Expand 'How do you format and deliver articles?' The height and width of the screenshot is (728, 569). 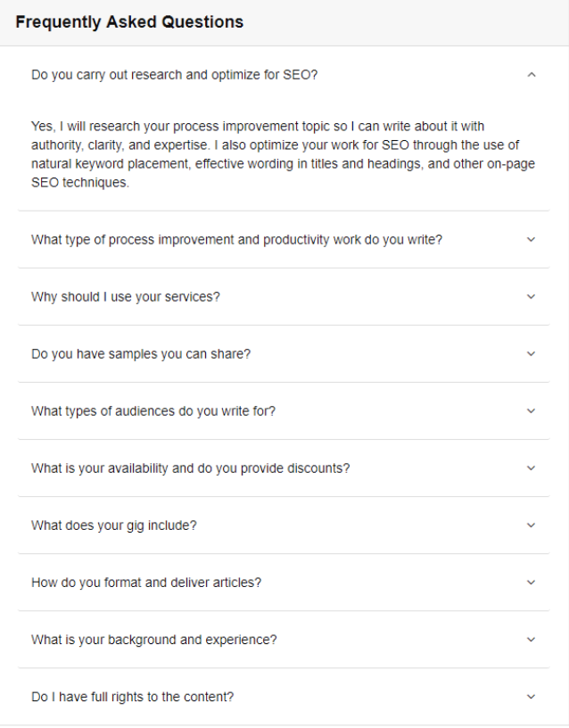[146, 583]
